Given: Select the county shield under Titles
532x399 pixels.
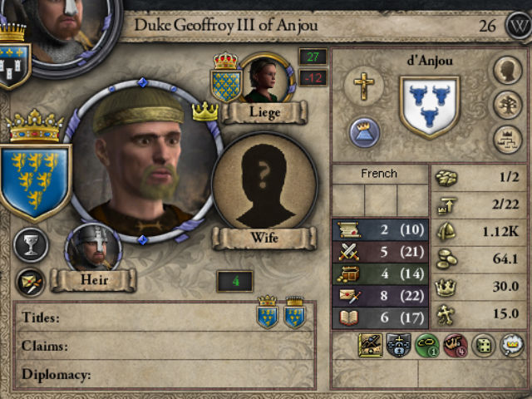Looking at the screenshot, I should 294,313.
